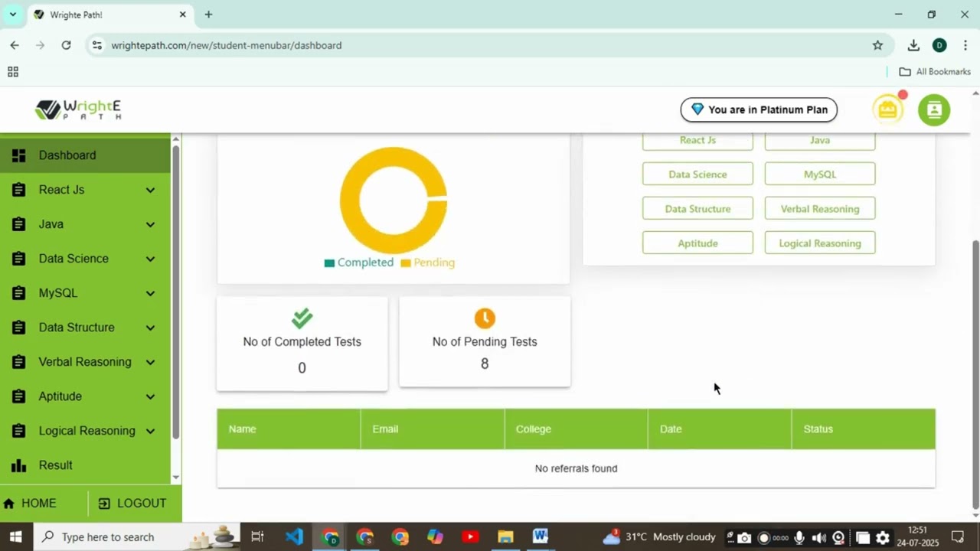This screenshot has width=980, height=551.
Task: Click the WrightE Path logo
Action: click(x=78, y=109)
